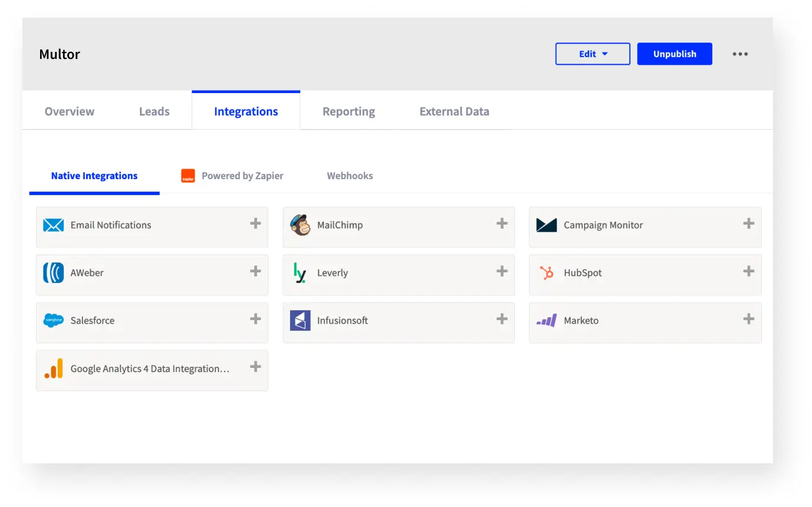Click the AWeber logo icon

(x=53, y=272)
